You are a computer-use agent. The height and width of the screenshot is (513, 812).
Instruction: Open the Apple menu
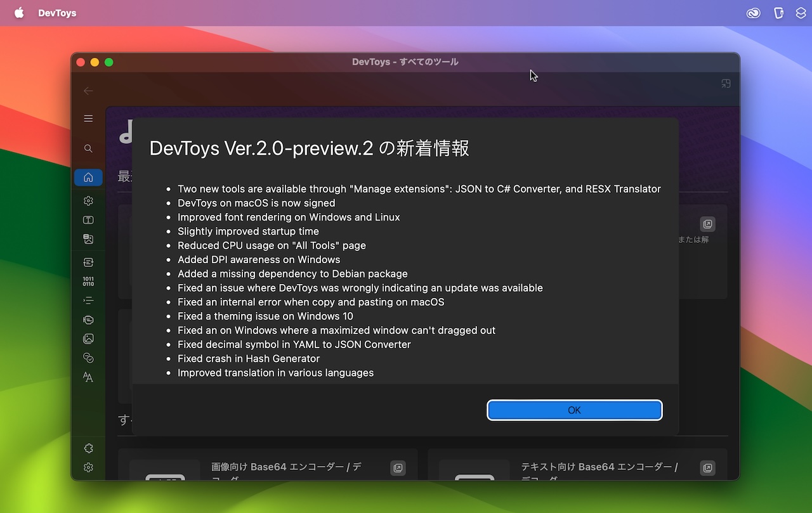click(19, 13)
